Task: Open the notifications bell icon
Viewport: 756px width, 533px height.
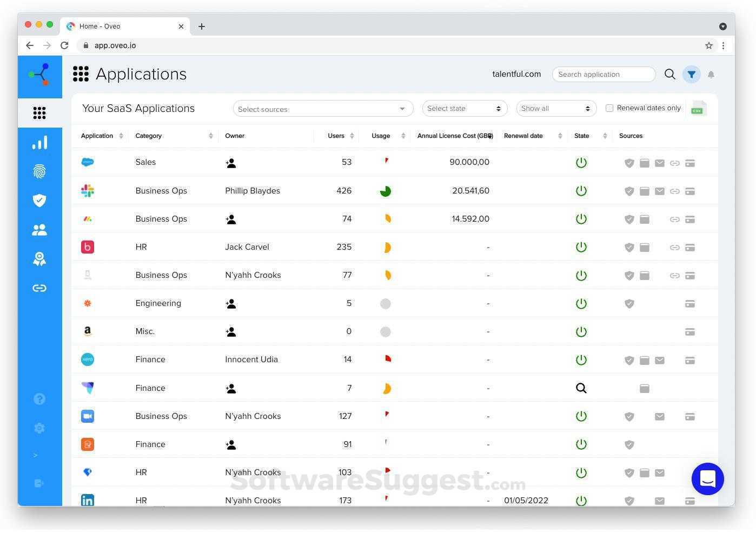Action: pyautogui.click(x=711, y=75)
